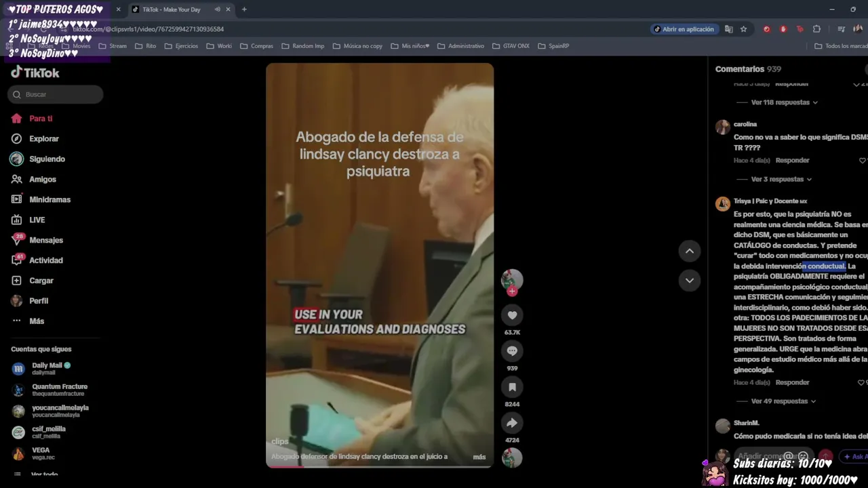Open SharinM.'s profile name

click(x=746, y=424)
